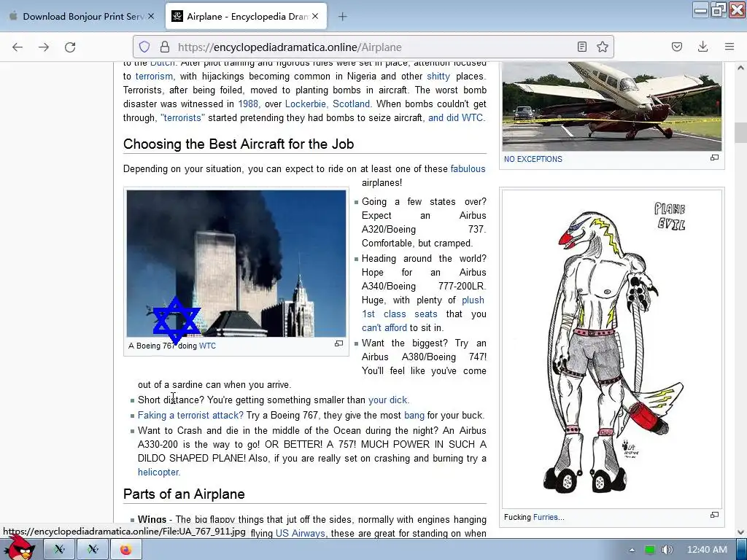Show hidden system tray icons
This screenshot has height=560, width=747.
(632, 550)
